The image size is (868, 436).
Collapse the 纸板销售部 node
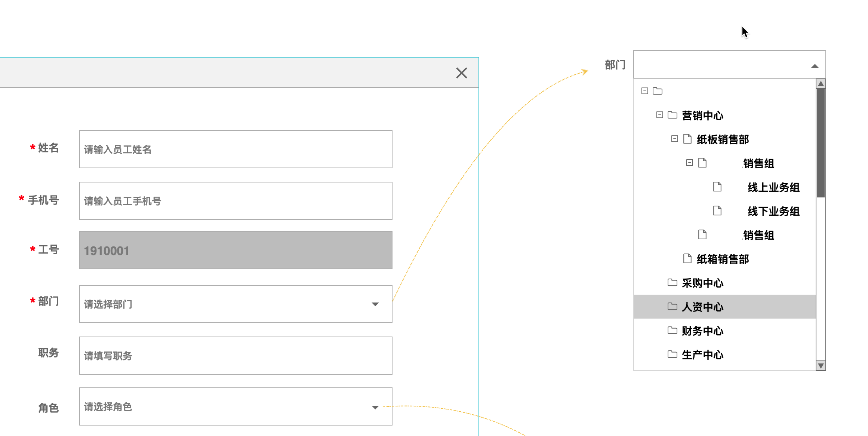[674, 139]
